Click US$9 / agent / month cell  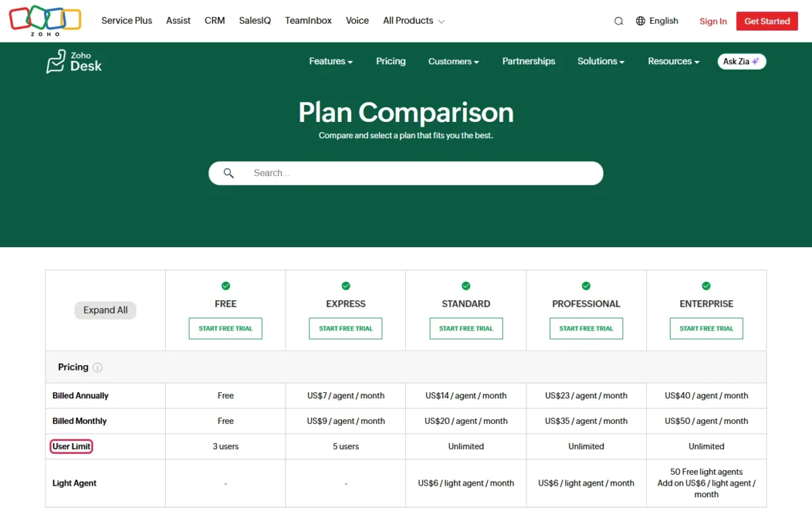pos(346,421)
